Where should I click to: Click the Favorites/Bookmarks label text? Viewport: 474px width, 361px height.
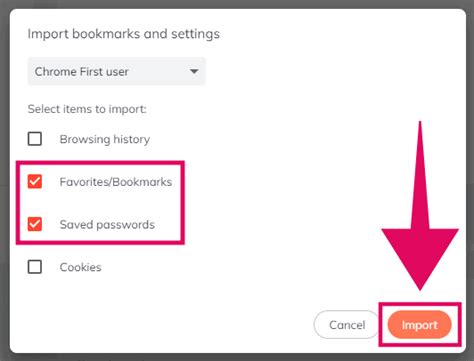click(x=116, y=182)
